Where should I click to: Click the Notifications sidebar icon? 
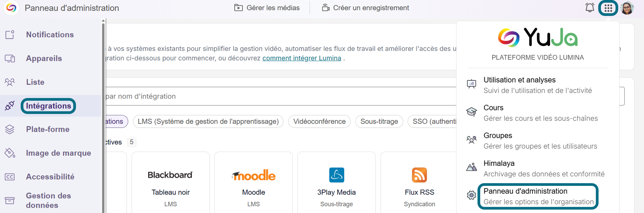10,35
